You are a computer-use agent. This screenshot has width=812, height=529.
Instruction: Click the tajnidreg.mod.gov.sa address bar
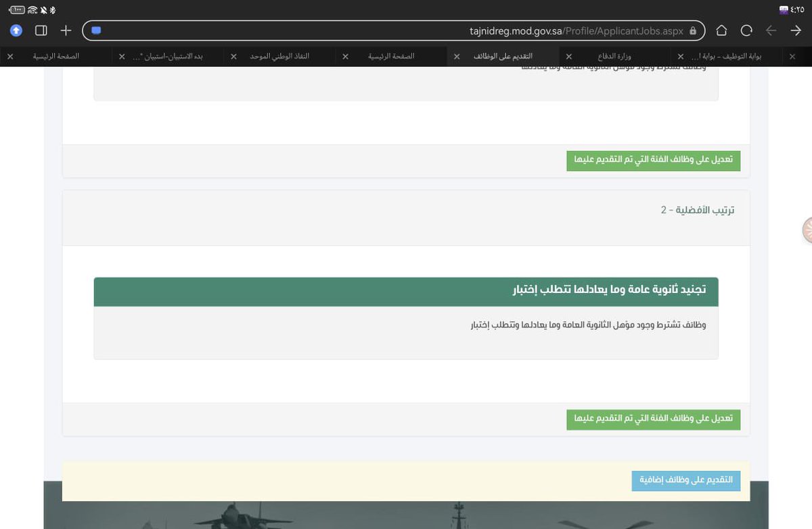click(394, 30)
